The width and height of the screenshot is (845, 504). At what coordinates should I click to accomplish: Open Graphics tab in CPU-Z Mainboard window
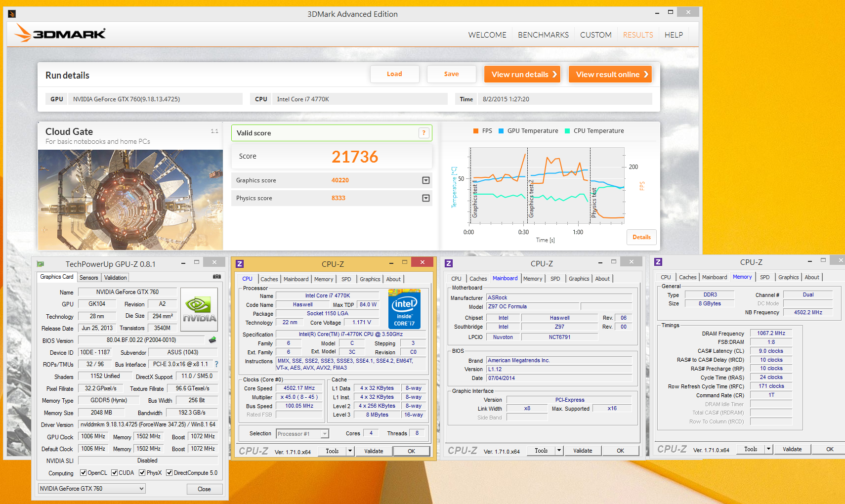coord(579,279)
